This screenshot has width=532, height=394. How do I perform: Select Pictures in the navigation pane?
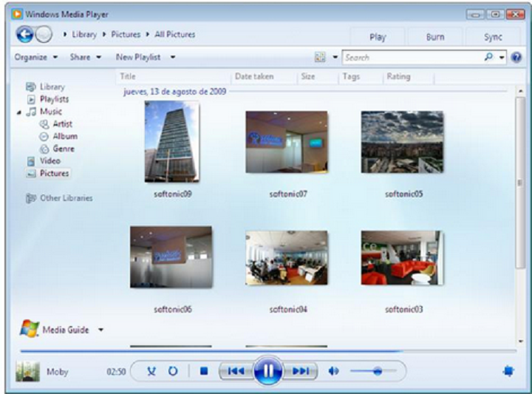[x=54, y=173]
